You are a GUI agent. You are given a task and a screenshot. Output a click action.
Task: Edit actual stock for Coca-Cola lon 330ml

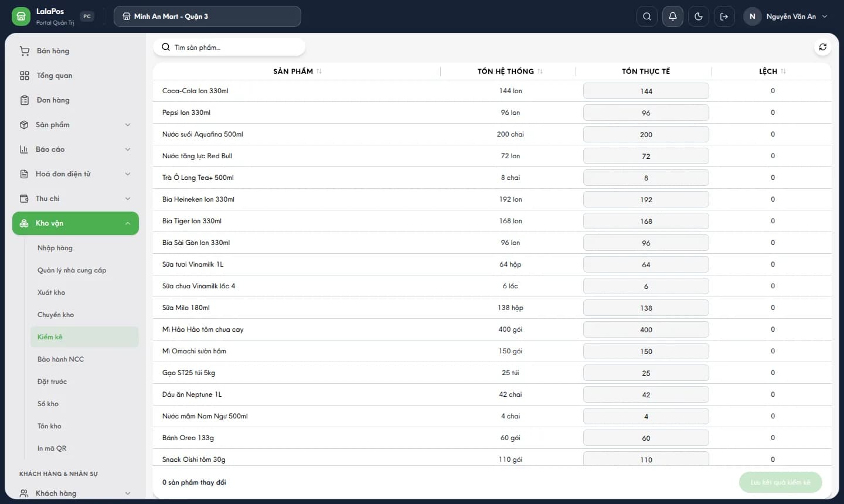[x=646, y=91]
